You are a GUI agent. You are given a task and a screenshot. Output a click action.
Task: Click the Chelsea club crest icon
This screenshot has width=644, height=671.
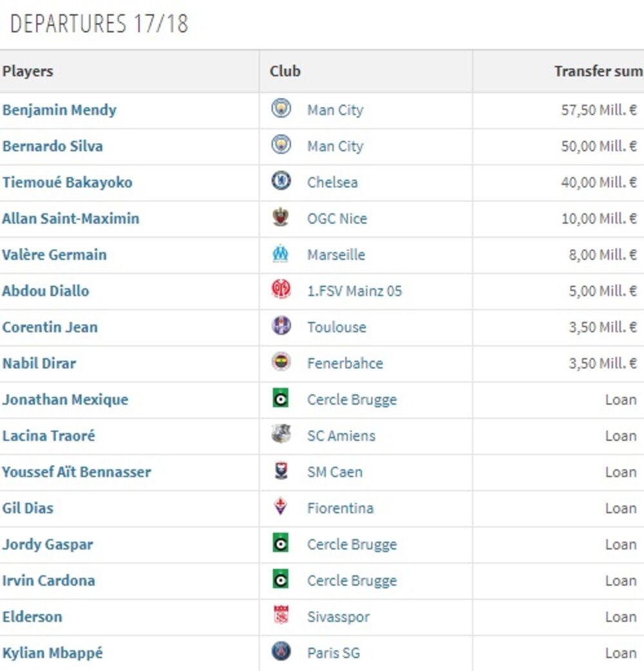coord(281,182)
